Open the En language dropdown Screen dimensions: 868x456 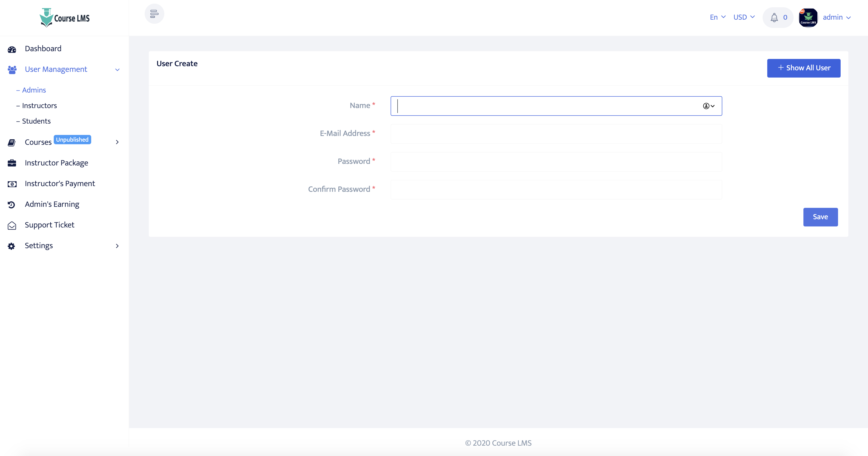pyautogui.click(x=717, y=17)
